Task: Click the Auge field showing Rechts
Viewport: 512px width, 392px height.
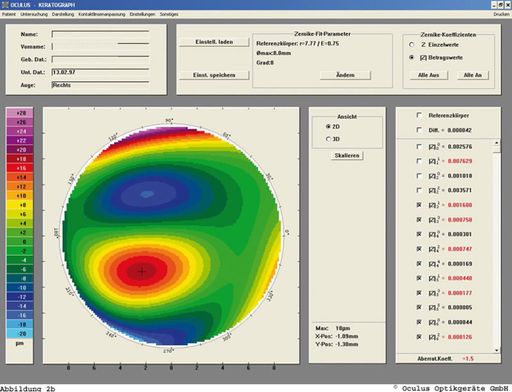Action: click(x=100, y=85)
